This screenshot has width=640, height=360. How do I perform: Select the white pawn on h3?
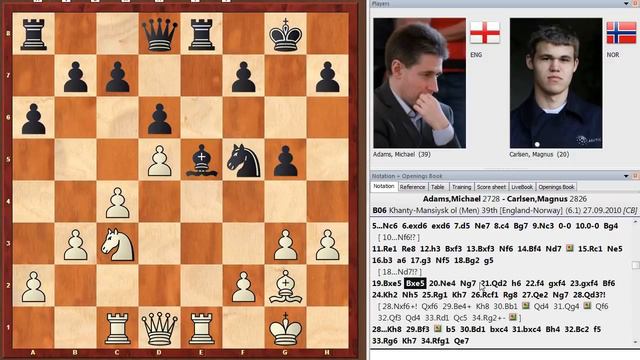click(x=328, y=244)
